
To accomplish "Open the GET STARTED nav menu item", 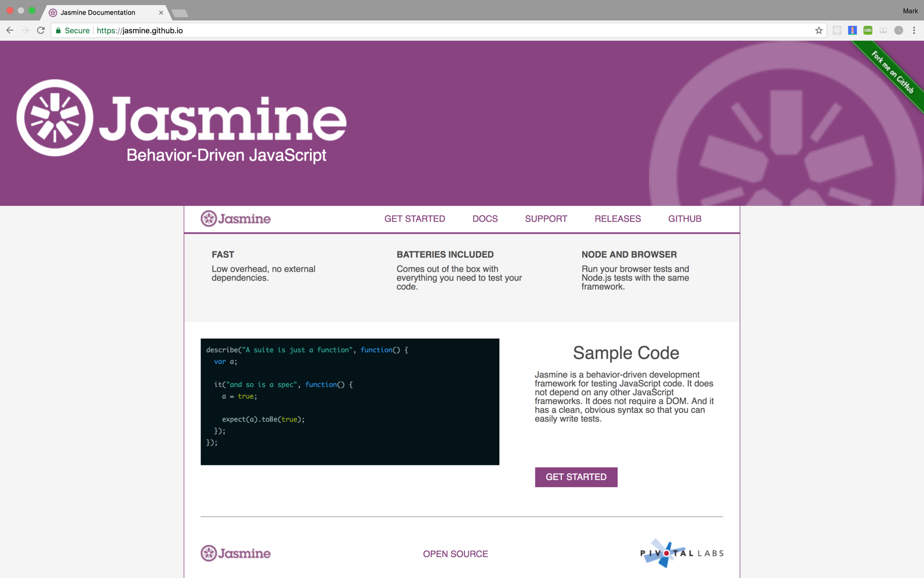I will click(415, 219).
